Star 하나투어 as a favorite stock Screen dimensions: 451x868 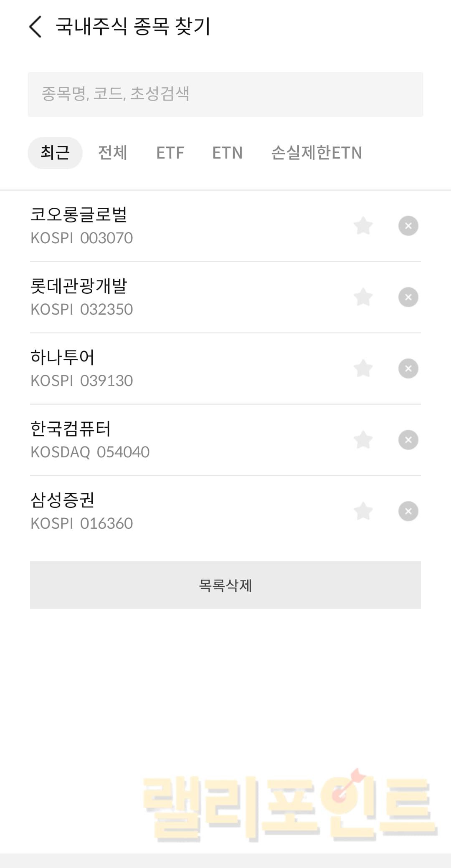pos(363,368)
